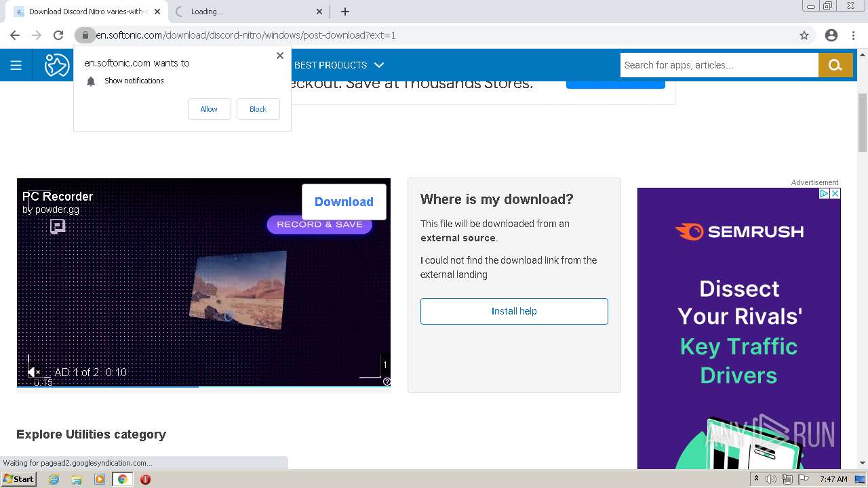The height and width of the screenshot is (488, 868).
Task: Reload the page with the refresh icon
Action: click(x=58, y=35)
